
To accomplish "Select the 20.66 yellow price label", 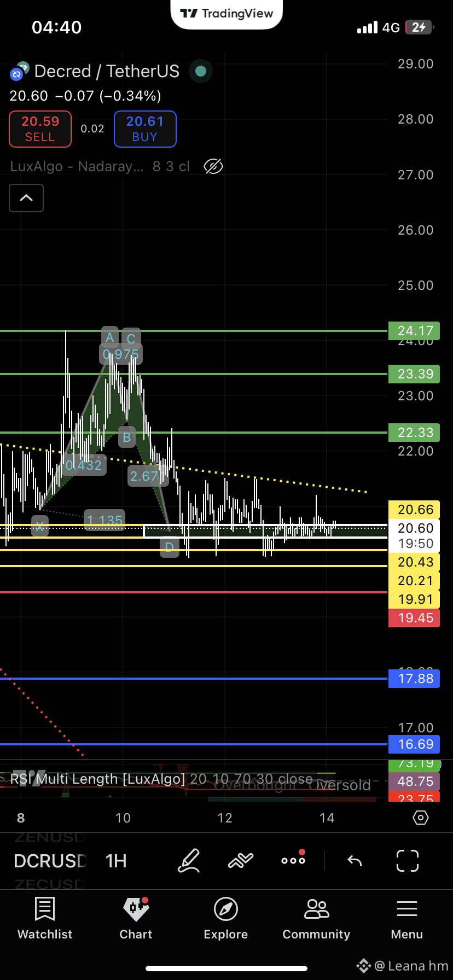I will [414, 510].
